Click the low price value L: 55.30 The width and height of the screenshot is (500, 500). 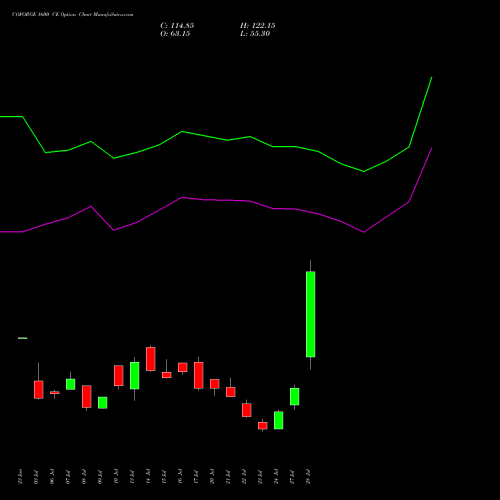pyautogui.click(x=255, y=34)
